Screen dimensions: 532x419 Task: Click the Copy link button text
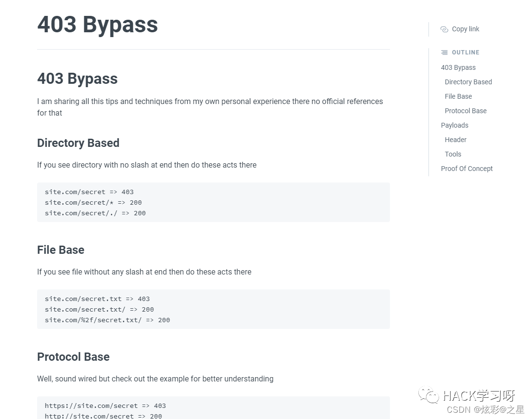(x=466, y=29)
